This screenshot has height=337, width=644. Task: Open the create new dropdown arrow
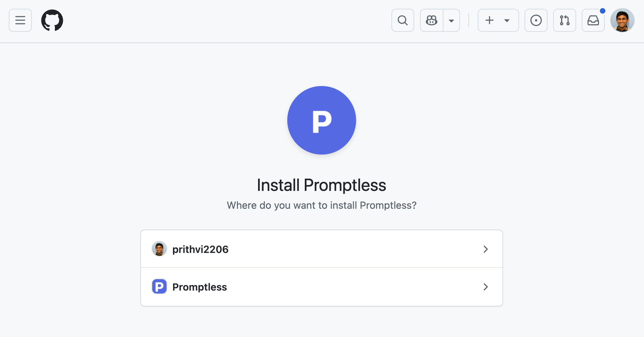point(507,20)
